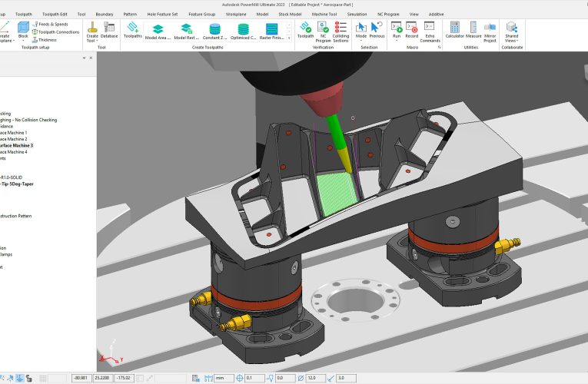Viewport: 588px width, 384px height.
Task: Select the Surface Machine 4 toolpath
Action: click(14, 152)
